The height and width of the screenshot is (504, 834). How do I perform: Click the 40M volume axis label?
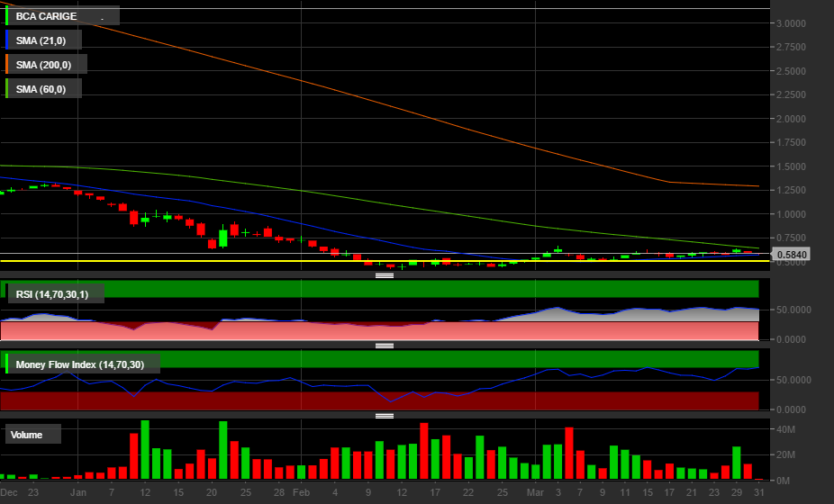pyautogui.click(x=785, y=429)
